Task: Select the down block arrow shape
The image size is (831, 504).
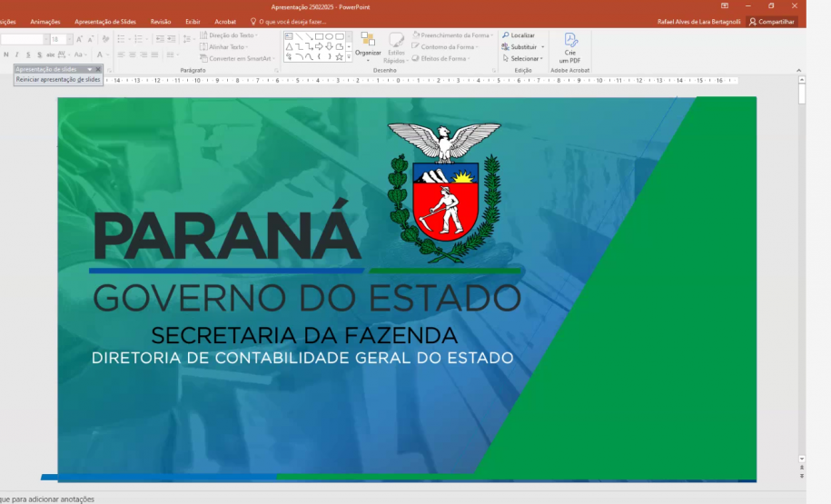Action: coord(329,46)
